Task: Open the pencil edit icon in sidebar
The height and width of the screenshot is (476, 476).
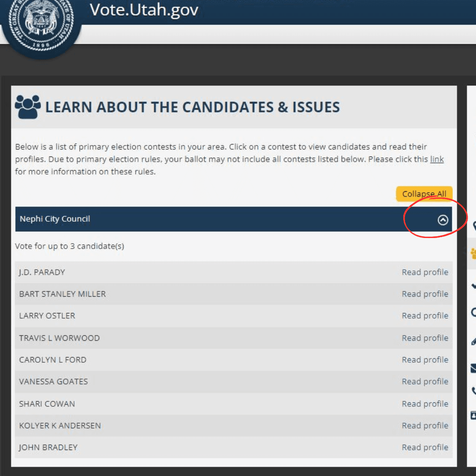Action: (x=474, y=341)
